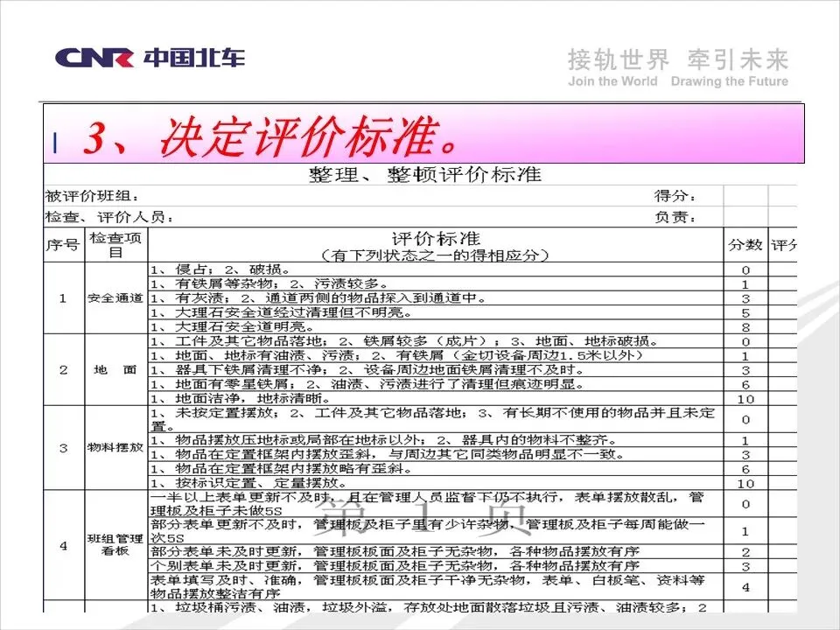840x630 pixels.
Task: Click the row 个别表单未及时更新
Action: (x=436, y=566)
